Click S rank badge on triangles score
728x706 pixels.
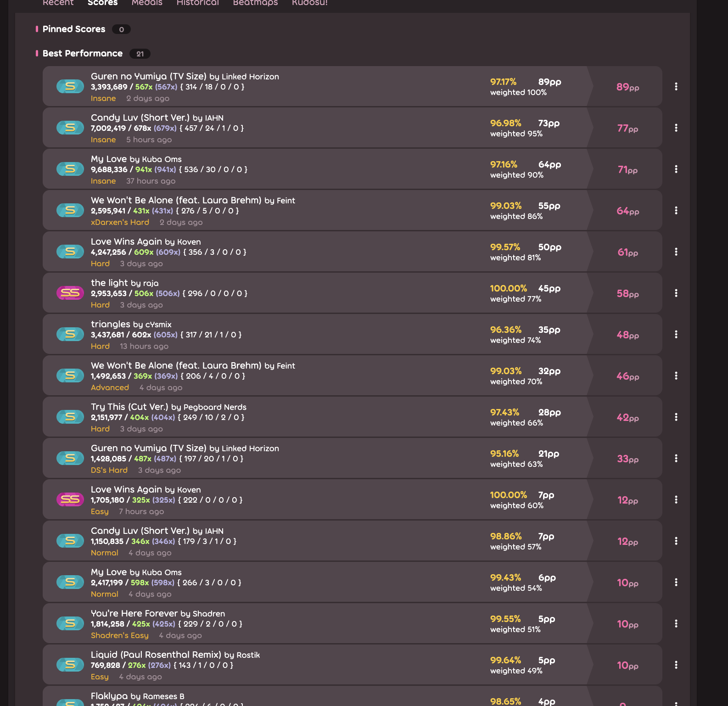pyautogui.click(x=70, y=334)
